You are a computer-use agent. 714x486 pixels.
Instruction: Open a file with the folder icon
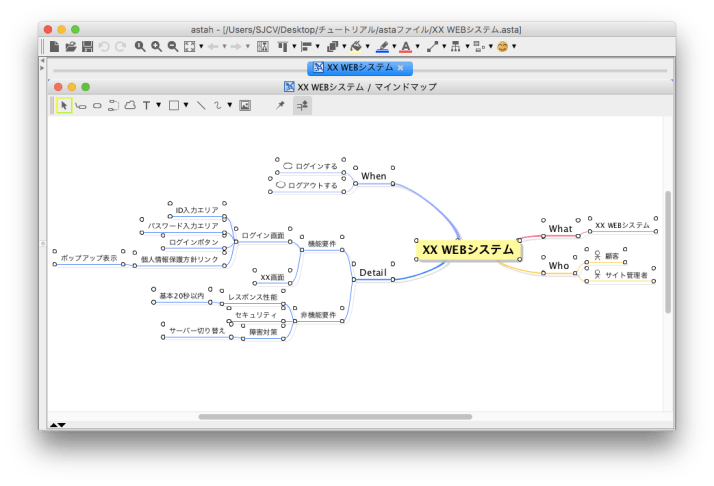point(71,46)
